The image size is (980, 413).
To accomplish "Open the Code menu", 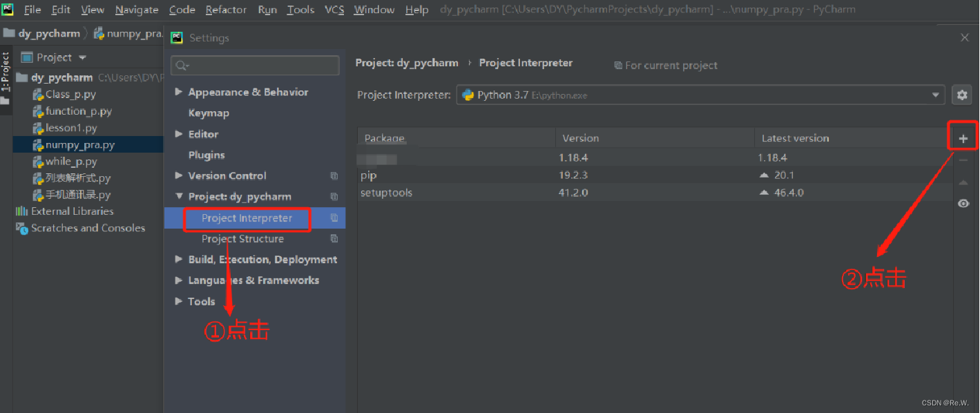I will 182,10.
